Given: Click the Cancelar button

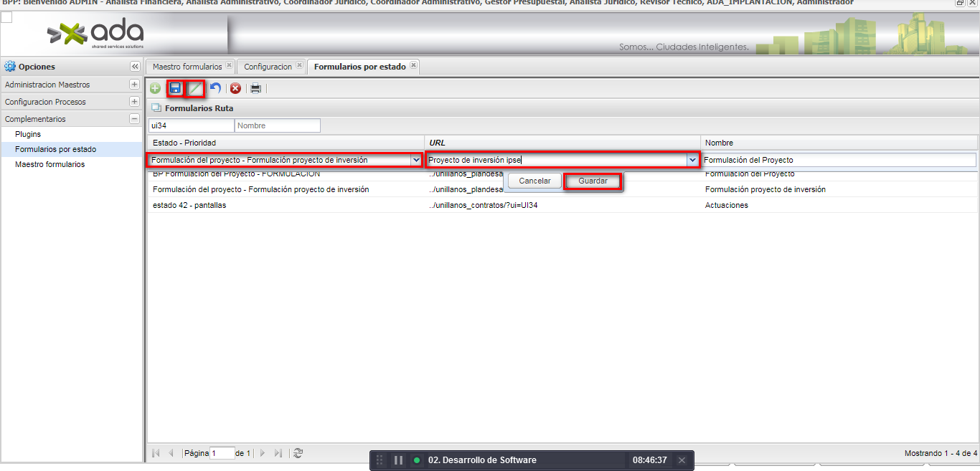Looking at the screenshot, I should (534, 181).
